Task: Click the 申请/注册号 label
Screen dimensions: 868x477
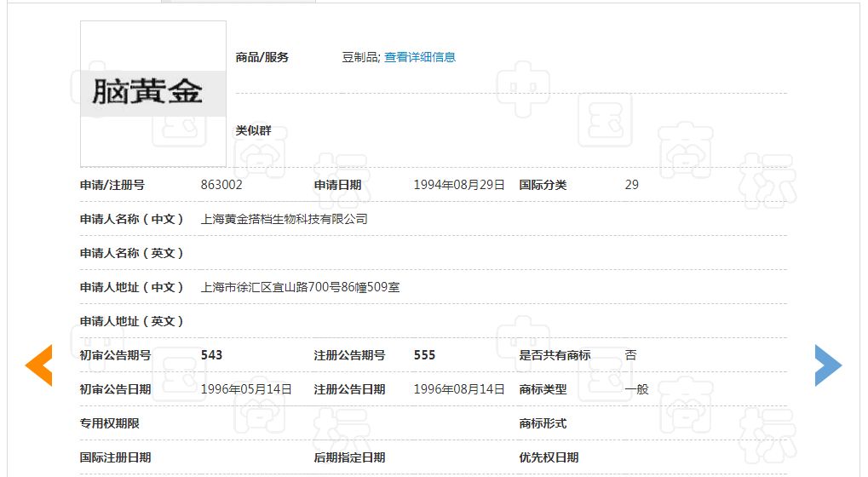Action: 112,185
